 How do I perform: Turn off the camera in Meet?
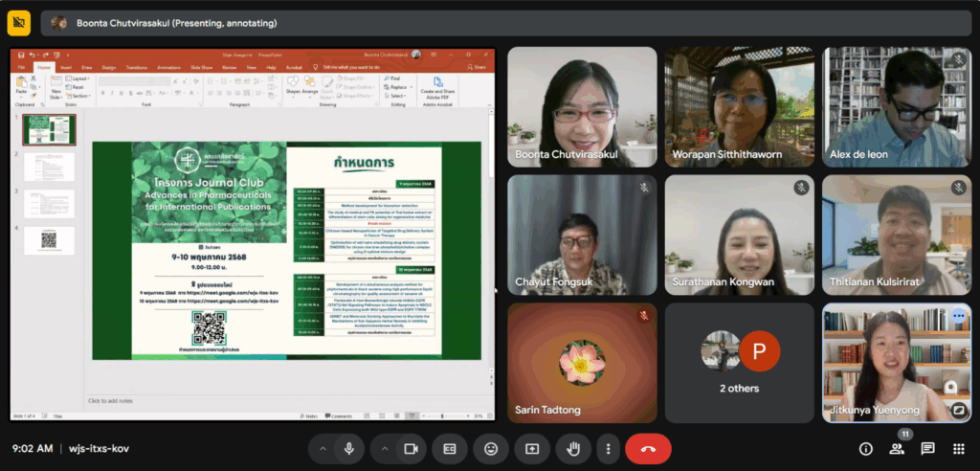click(411, 448)
